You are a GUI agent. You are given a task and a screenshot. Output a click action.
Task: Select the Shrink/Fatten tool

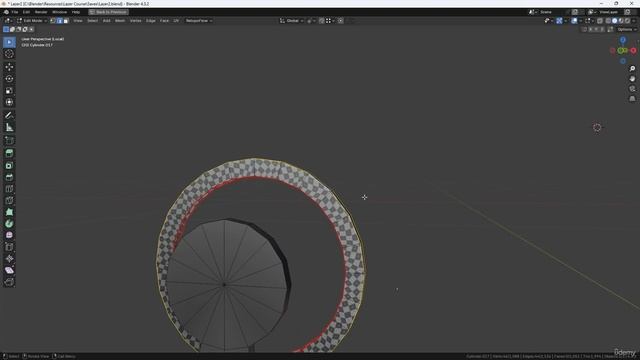tap(9, 258)
